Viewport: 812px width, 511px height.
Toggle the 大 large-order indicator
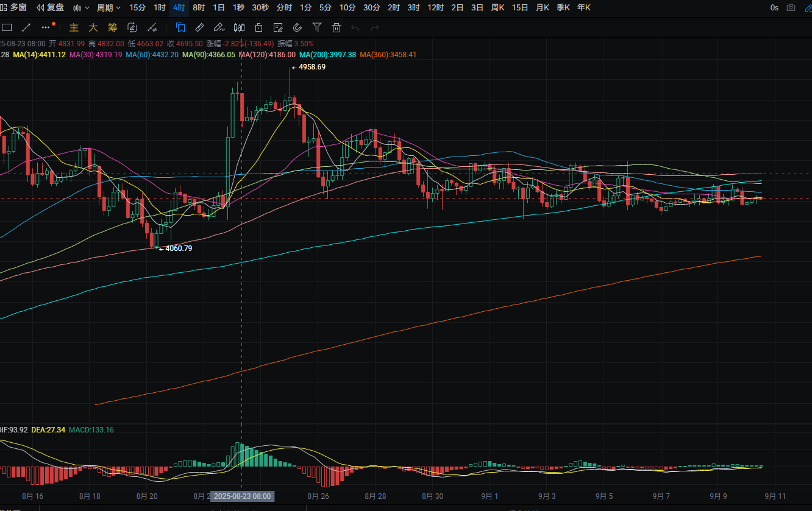click(x=93, y=27)
